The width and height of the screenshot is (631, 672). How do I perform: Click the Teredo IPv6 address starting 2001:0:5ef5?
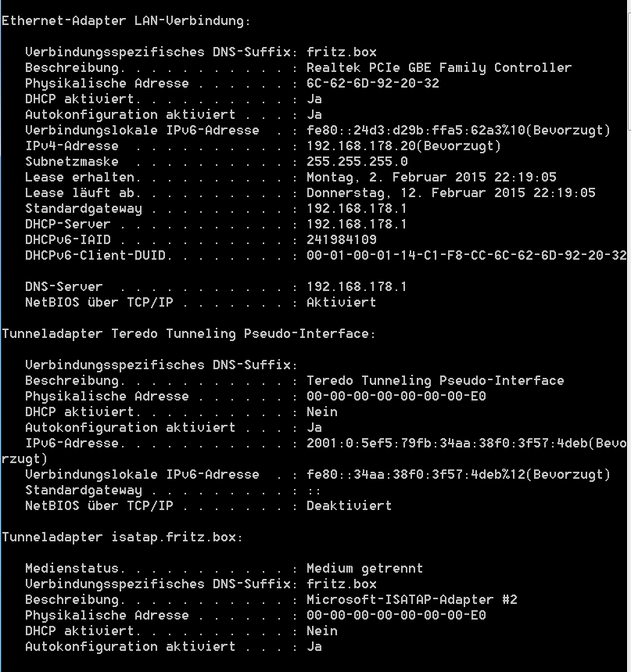(x=446, y=443)
